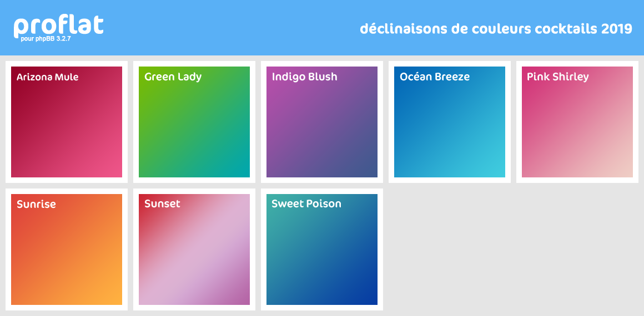The width and height of the screenshot is (644, 316).
Task: Choose the Indigo Blush gradient tile
Action: click(x=322, y=122)
